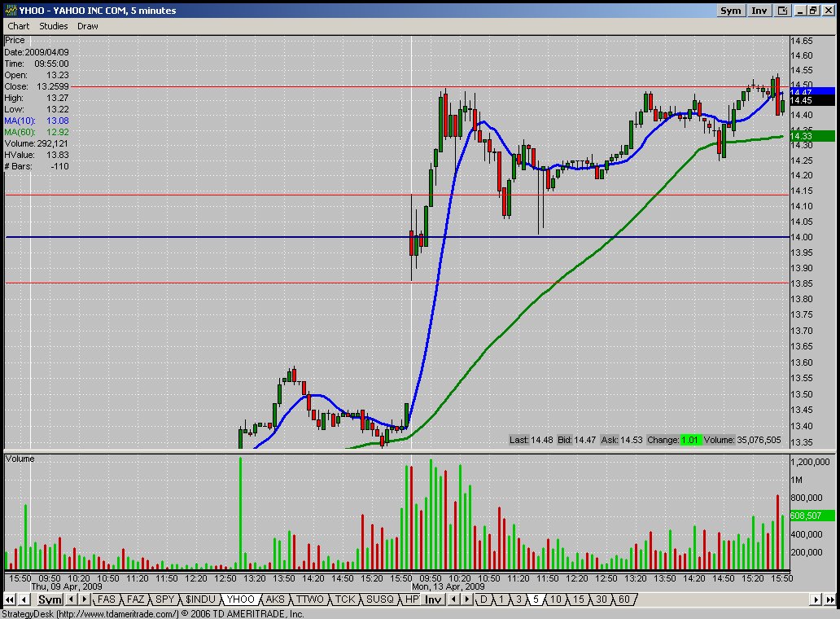Click the green 608,507 volume tag

click(x=812, y=516)
